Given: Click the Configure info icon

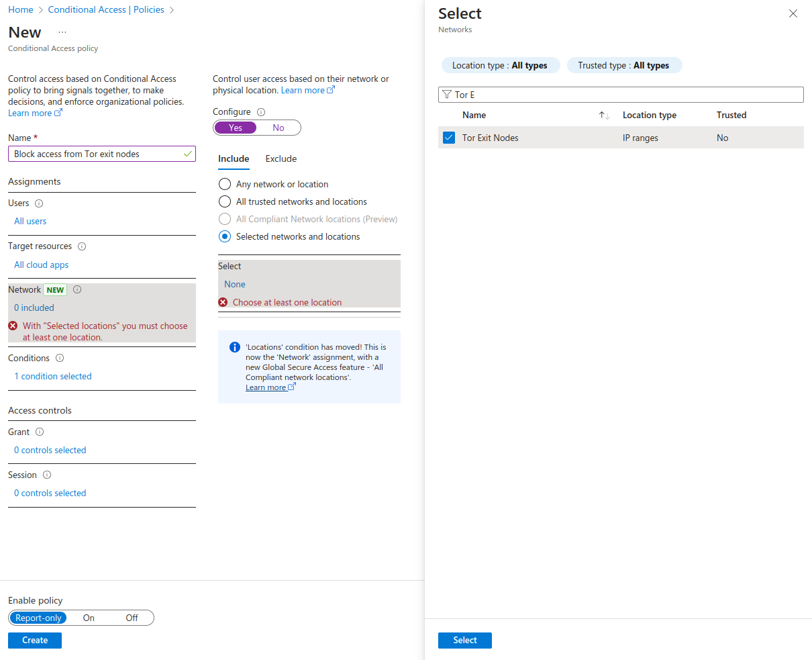Looking at the screenshot, I should pyautogui.click(x=260, y=111).
